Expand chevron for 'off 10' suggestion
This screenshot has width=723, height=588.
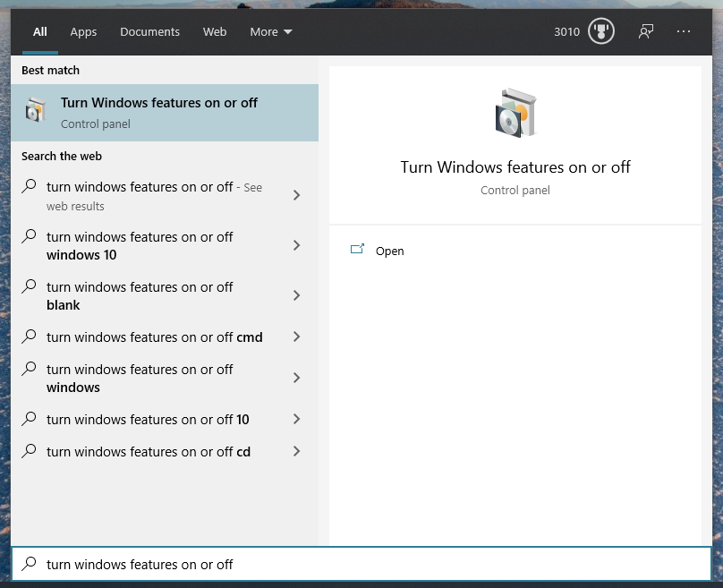(296, 419)
